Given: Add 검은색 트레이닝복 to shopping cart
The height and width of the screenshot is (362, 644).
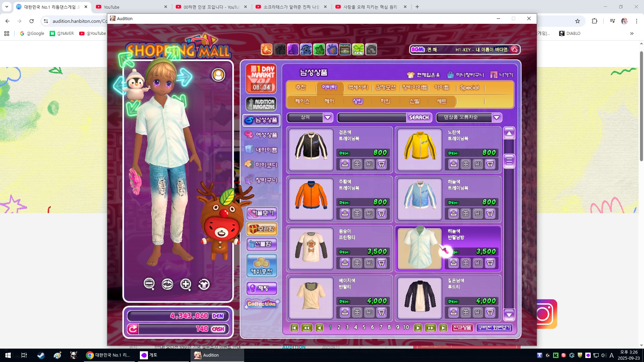Looking at the screenshot, I should 381,164.
